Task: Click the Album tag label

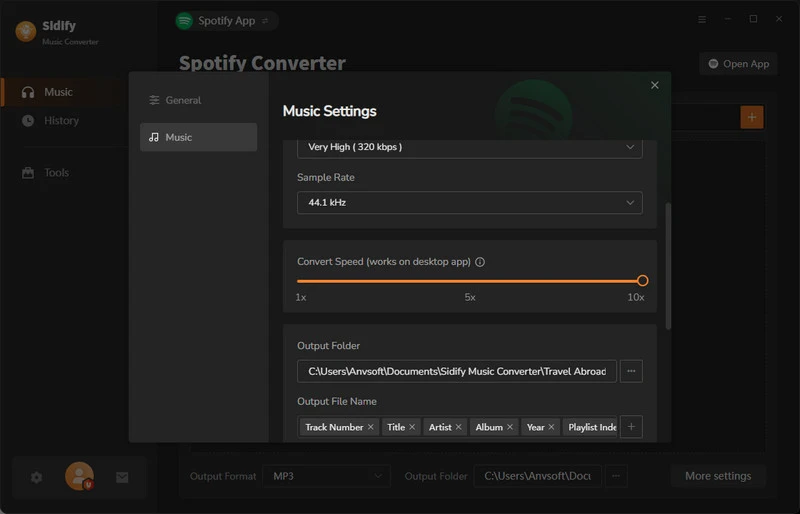Action: click(489, 427)
